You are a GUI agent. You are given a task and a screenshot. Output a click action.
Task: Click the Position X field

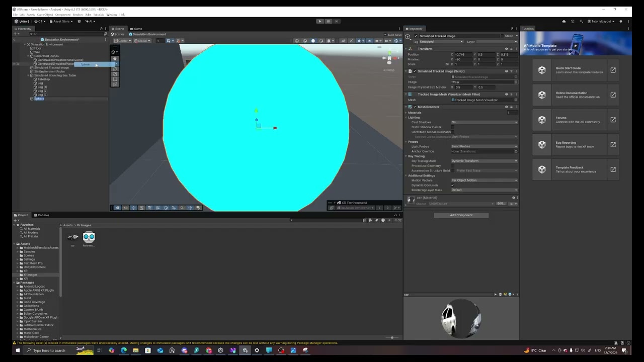pos(463,54)
